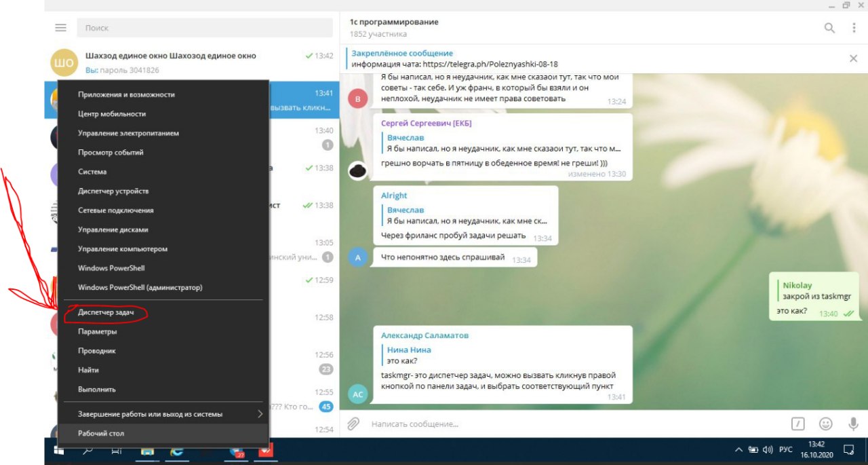
Task: Click the red B sender avatar
Action: 359,98
